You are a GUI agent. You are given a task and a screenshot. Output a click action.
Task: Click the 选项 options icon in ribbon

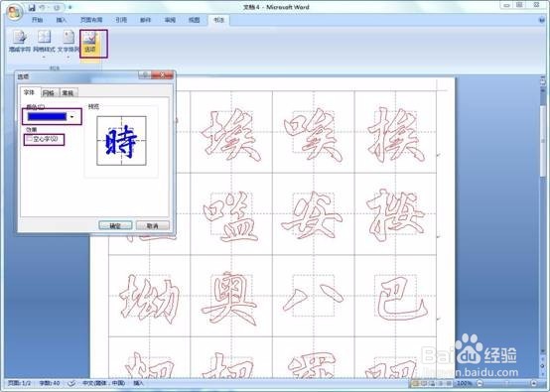tap(90, 42)
